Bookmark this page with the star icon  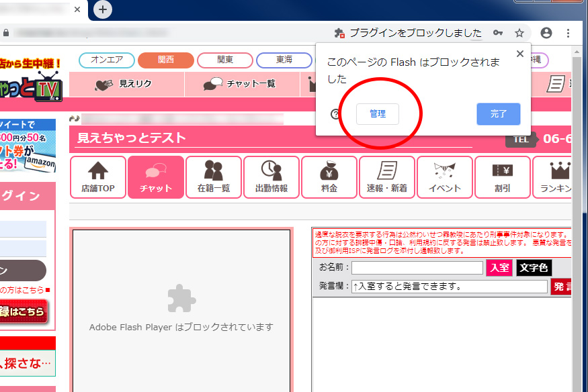pyautogui.click(x=519, y=33)
